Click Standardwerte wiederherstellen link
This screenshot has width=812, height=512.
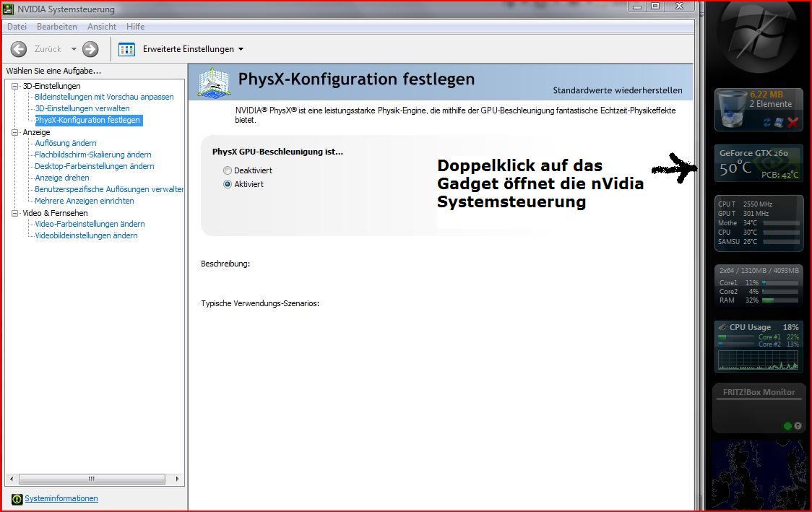click(x=617, y=90)
